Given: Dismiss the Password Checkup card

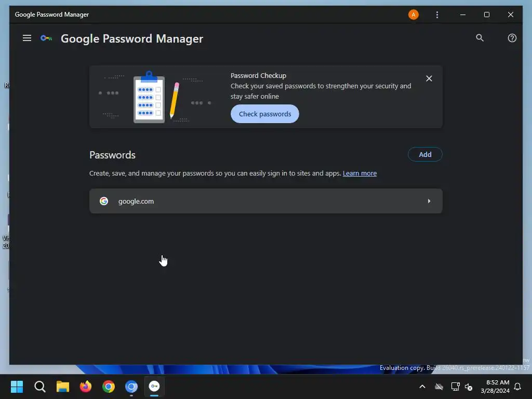Looking at the screenshot, I should pos(429,79).
